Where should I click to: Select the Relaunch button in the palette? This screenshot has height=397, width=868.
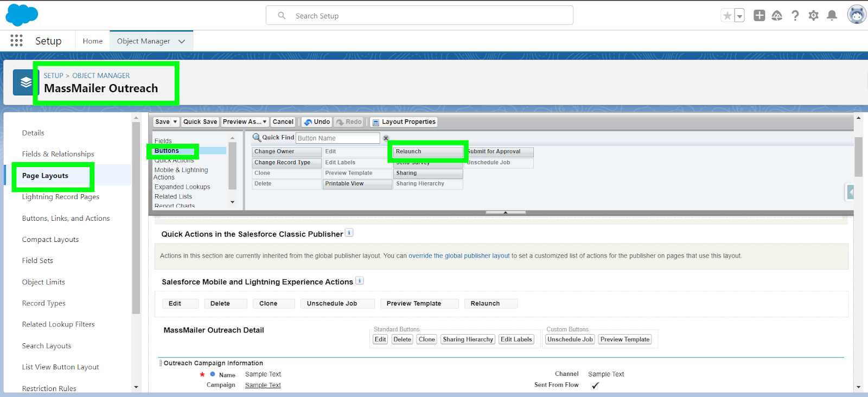point(428,152)
